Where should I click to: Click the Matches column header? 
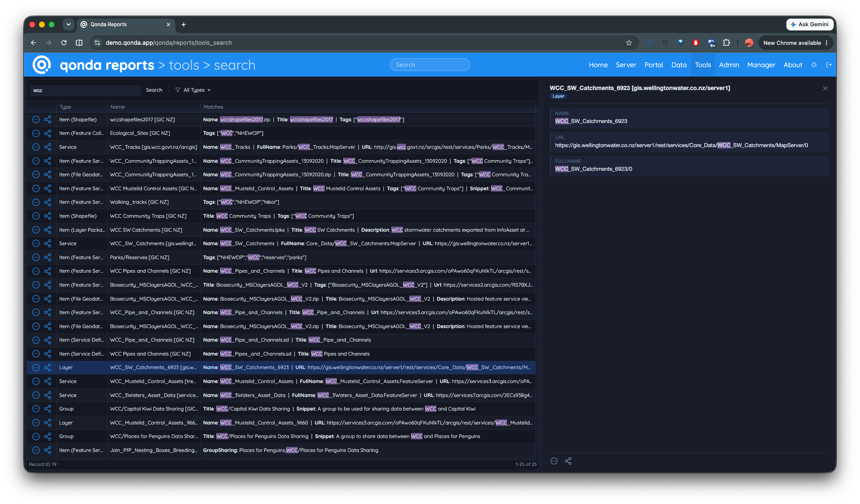pyautogui.click(x=368, y=107)
